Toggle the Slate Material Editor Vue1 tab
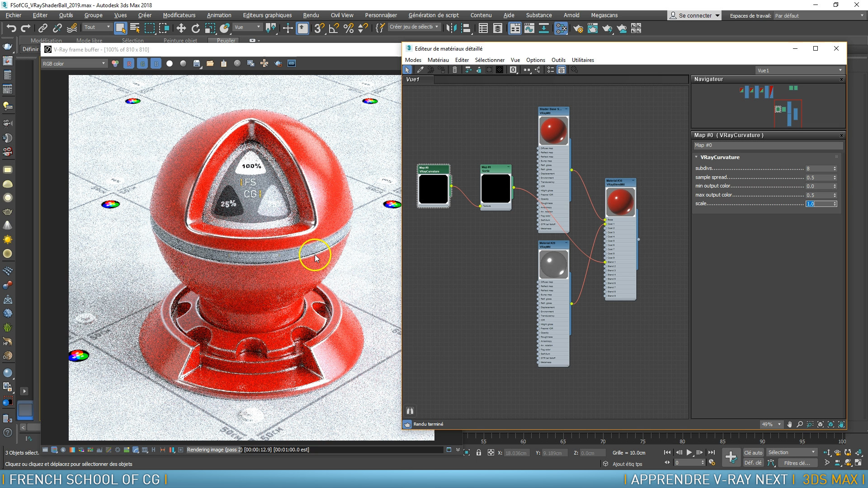This screenshot has width=868, height=488. (x=414, y=79)
